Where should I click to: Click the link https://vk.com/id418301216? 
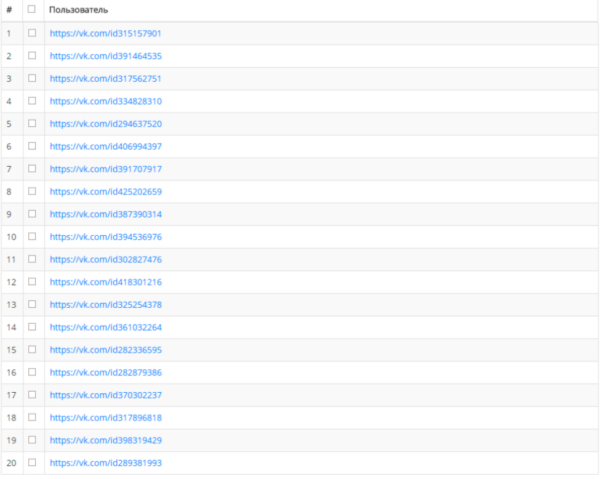(x=106, y=282)
